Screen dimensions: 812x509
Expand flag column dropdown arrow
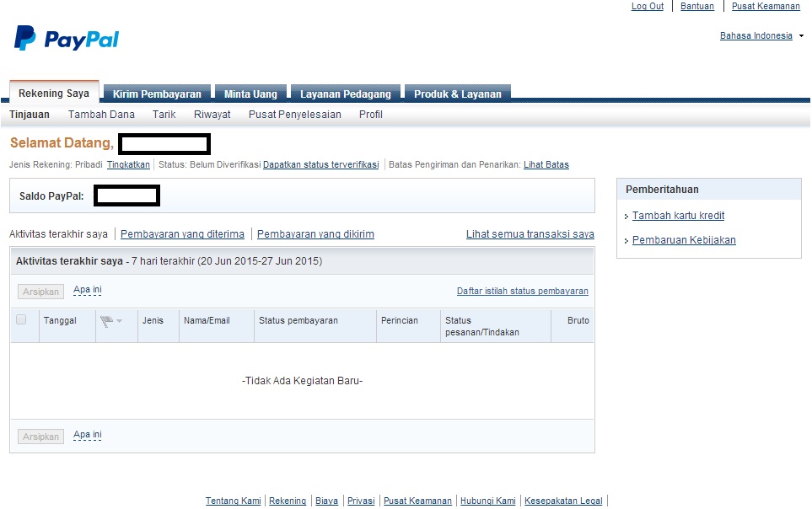(x=120, y=321)
